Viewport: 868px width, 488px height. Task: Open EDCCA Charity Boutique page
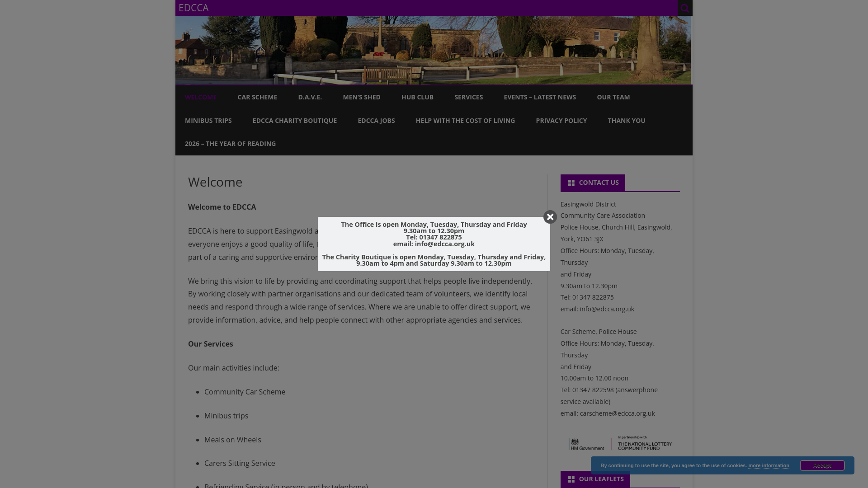click(x=295, y=121)
